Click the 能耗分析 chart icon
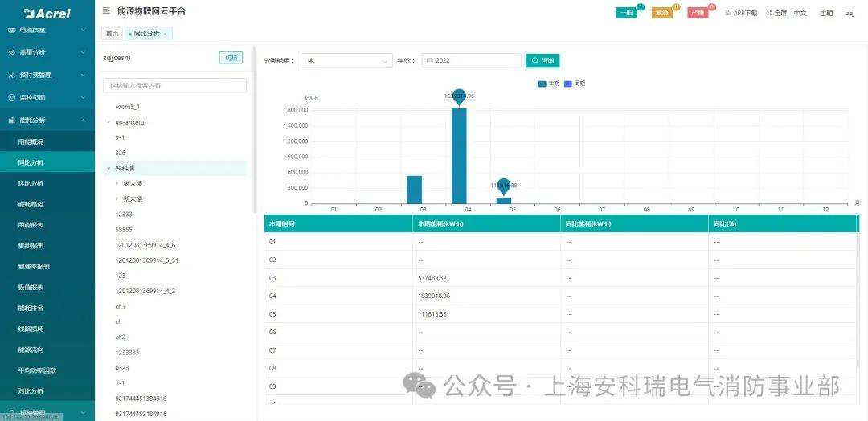This screenshot has height=421, width=868. [11, 120]
